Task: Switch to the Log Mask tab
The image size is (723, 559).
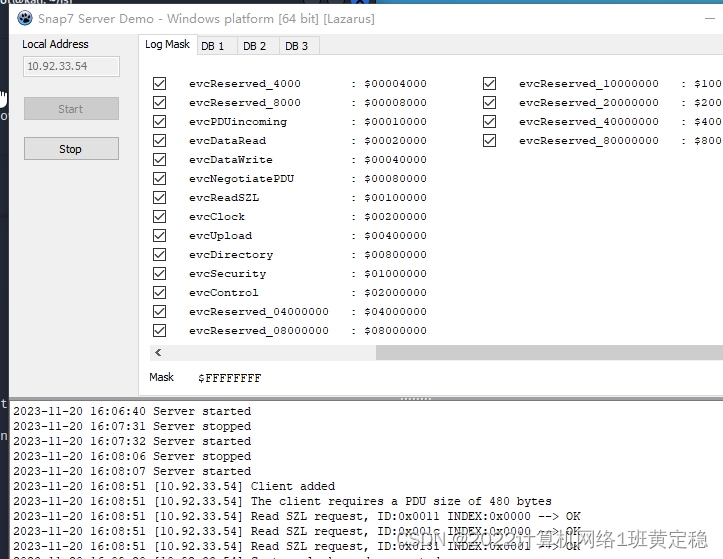Action: [x=167, y=44]
